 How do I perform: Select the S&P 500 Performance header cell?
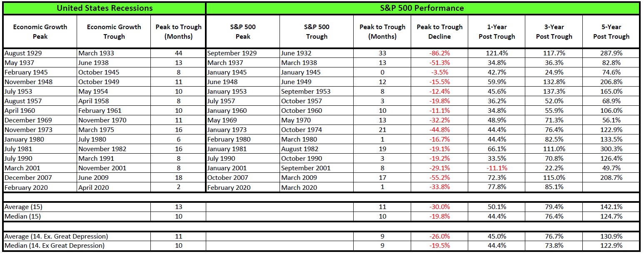pyautogui.click(x=423, y=8)
